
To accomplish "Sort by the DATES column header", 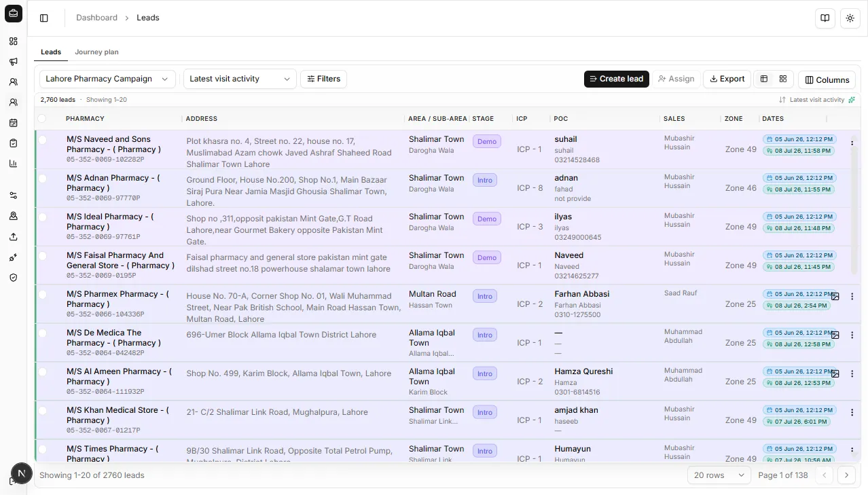I will [773, 118].
